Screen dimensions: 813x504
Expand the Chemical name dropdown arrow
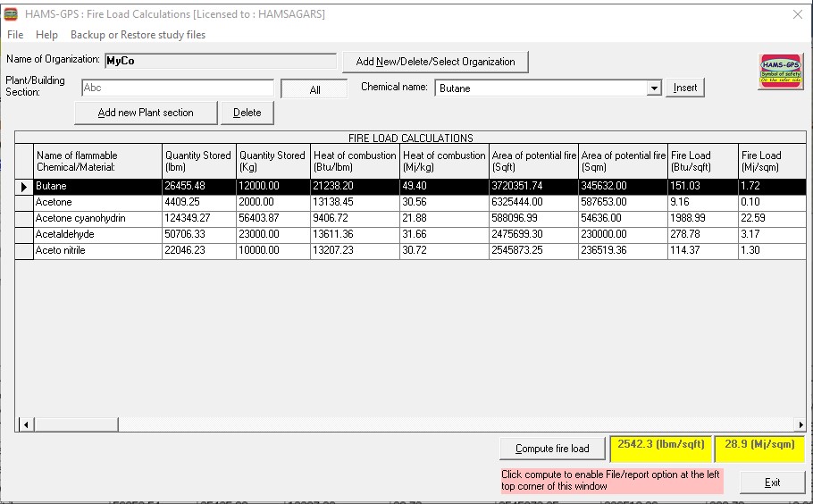(x=654, y=88)
